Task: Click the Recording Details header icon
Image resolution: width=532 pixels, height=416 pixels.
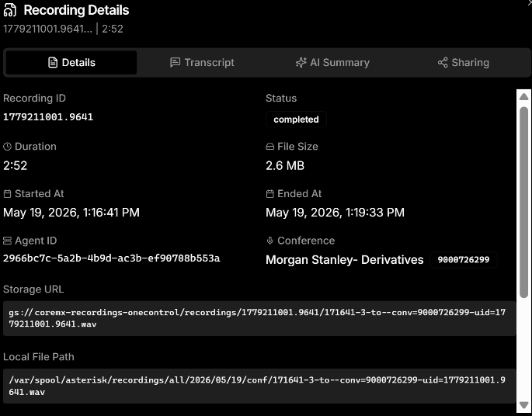Action: click(x=10, y=10)
